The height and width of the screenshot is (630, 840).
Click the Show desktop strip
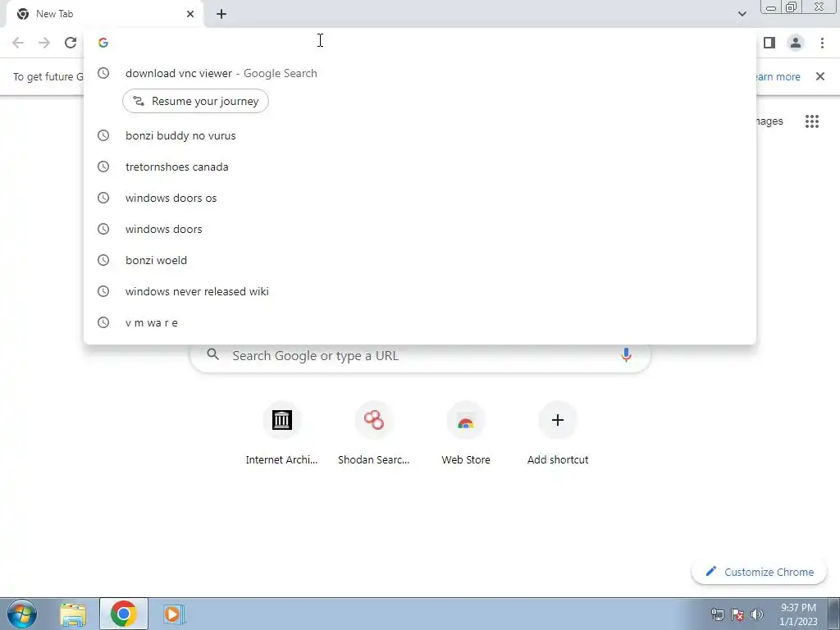click(834, 614)
